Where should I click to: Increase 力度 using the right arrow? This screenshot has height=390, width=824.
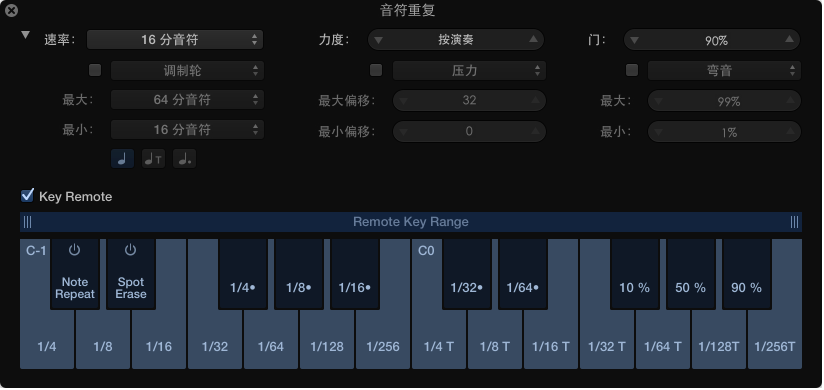[x=533, y=39]
